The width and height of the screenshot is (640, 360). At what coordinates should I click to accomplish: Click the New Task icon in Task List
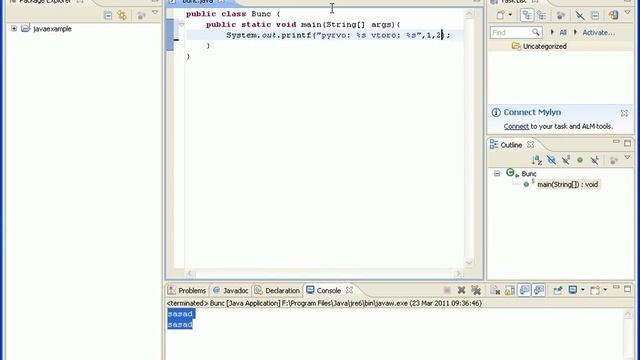coord(501,16)
